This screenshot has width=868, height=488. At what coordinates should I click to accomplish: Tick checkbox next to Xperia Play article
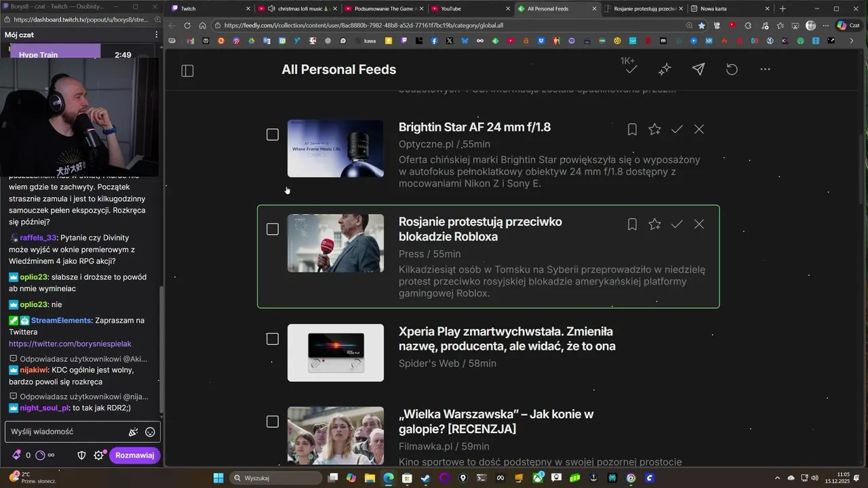coord(273,339)
